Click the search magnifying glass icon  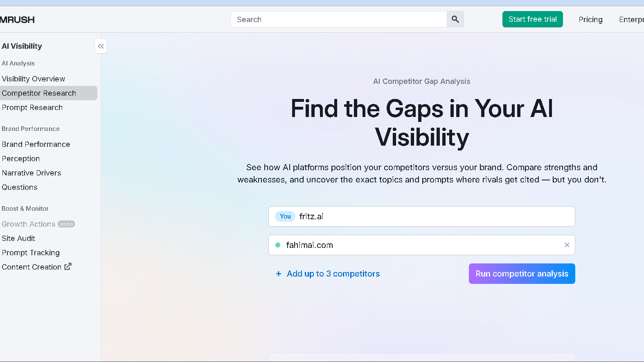455,19
